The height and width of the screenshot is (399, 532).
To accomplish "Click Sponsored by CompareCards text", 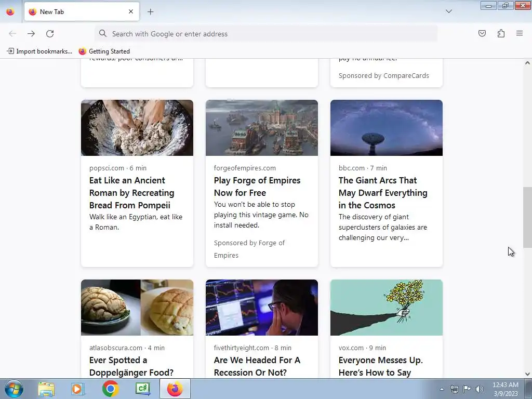I will coord(384,76).
